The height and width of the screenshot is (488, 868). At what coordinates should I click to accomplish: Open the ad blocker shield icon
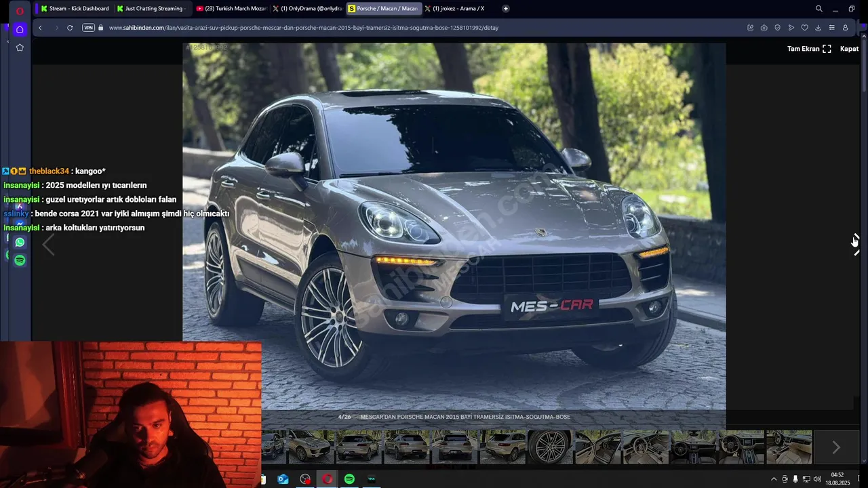[778, 28]
